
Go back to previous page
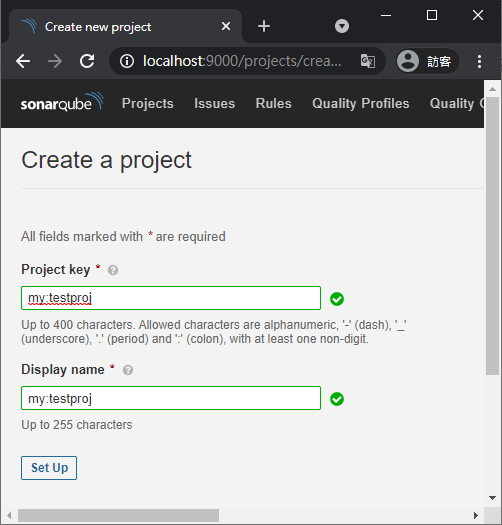click(23, 61)
